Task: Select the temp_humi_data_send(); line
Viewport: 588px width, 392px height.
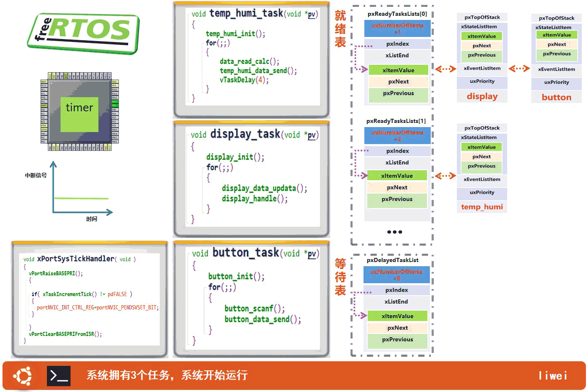Action: 258,71
